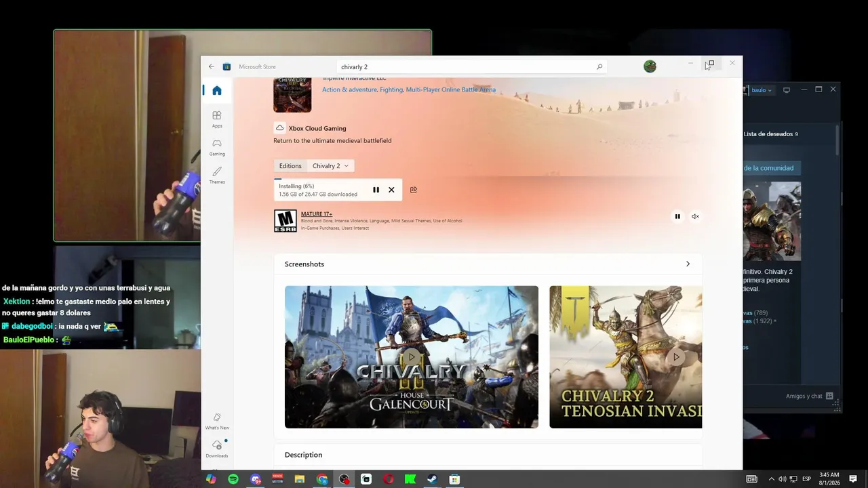The image size is (868, 488).
Task: Open File Explorer from the taskbar
Action: (300, 479)
